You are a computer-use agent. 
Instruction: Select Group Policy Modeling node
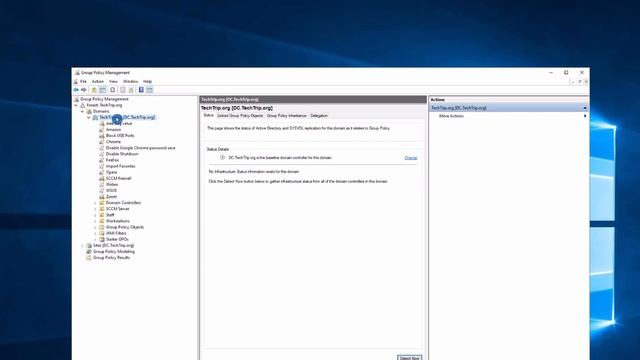114,252
